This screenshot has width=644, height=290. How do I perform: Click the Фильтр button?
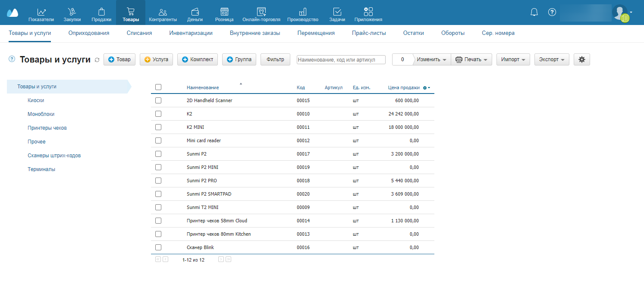(x=275, y=59)
